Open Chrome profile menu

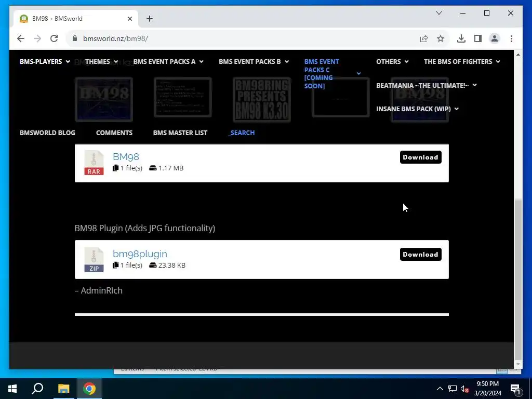click(495, 38)
